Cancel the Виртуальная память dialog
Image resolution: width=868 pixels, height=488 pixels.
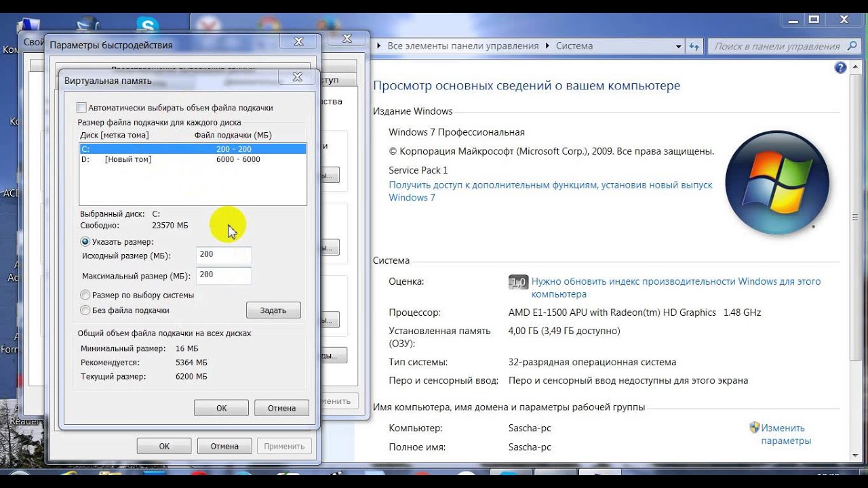281,408
